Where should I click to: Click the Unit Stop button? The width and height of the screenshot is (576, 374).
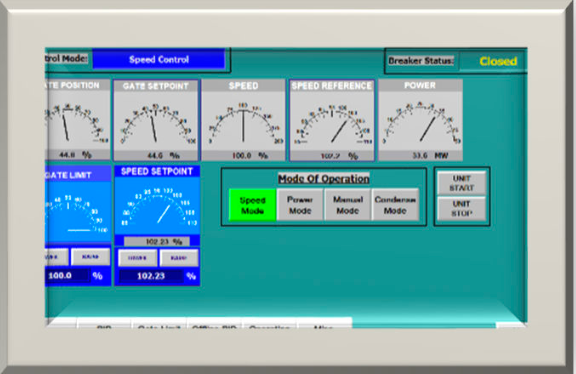point(462,208)
